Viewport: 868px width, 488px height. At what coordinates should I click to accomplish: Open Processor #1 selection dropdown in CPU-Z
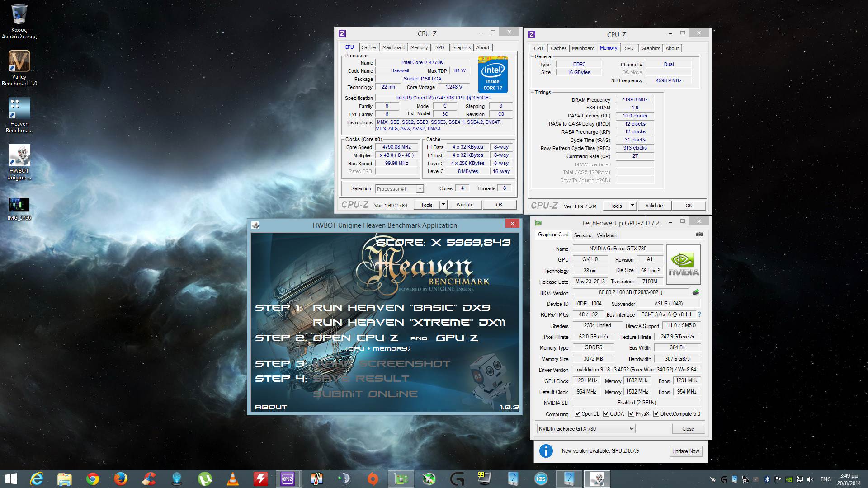point(399,189)
